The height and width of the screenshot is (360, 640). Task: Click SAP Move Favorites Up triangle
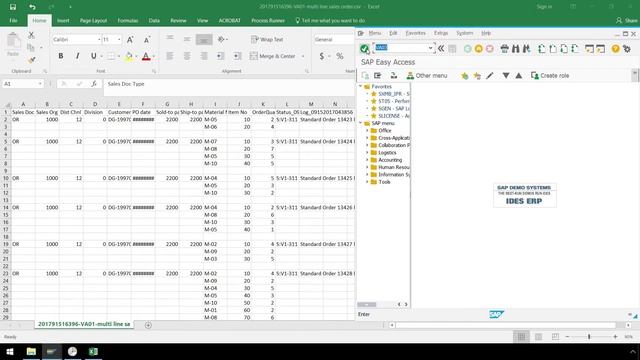(518, 76)
